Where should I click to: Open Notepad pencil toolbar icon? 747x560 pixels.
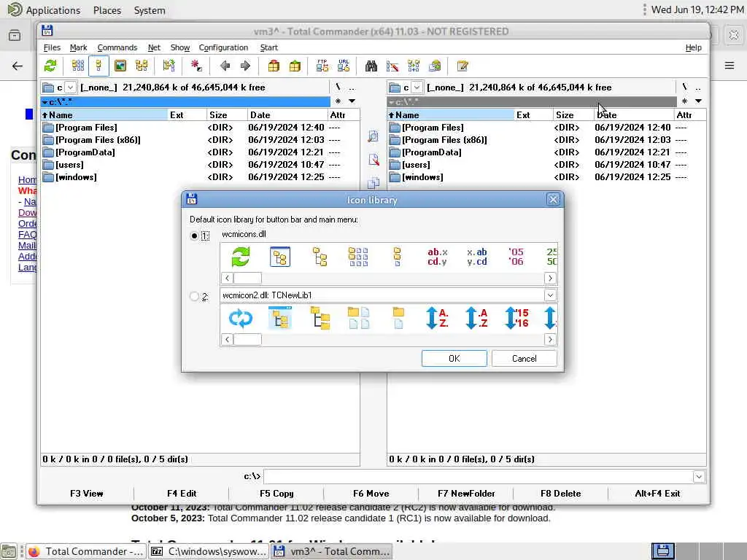[462, 66]
